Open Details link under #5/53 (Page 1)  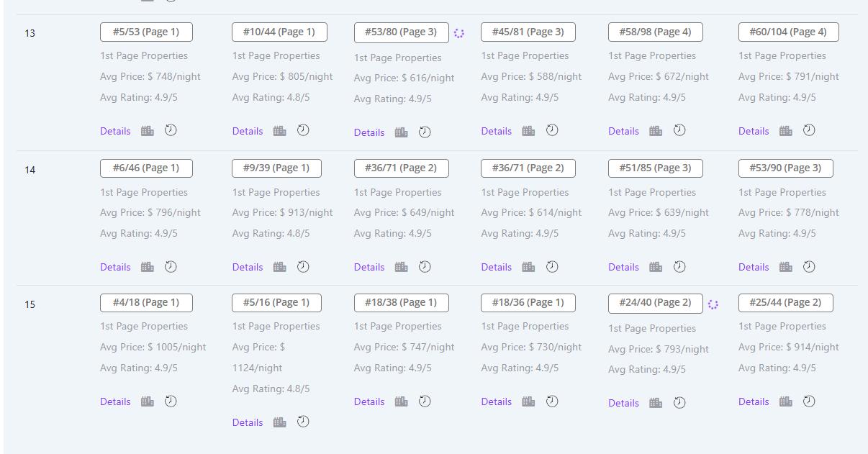[115, 131]
